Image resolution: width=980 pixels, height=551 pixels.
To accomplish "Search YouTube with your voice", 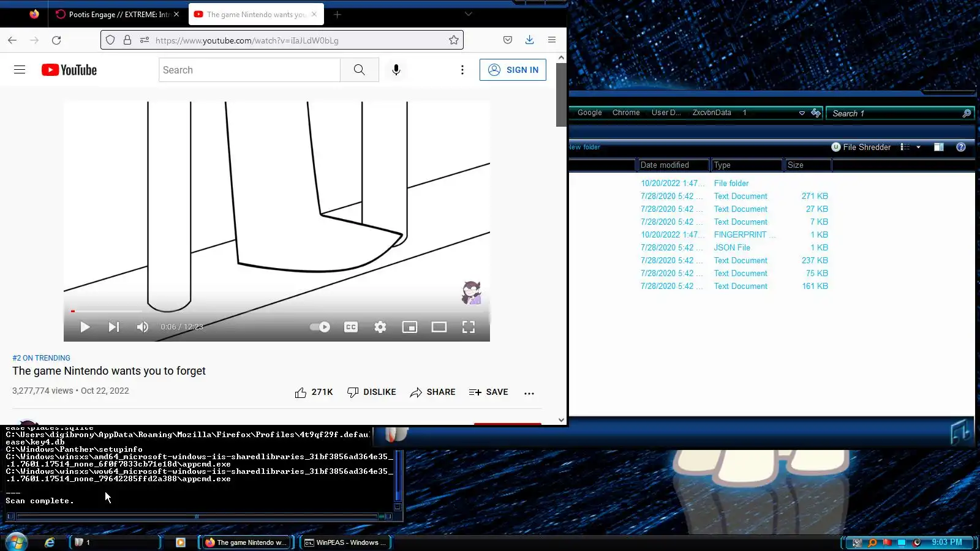I will click(396, 70).
